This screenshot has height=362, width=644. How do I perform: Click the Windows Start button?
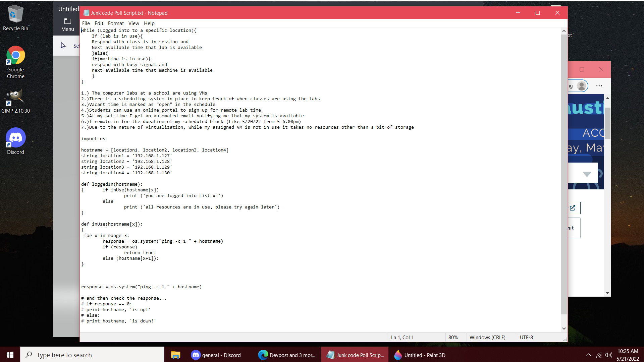point(10,355)
